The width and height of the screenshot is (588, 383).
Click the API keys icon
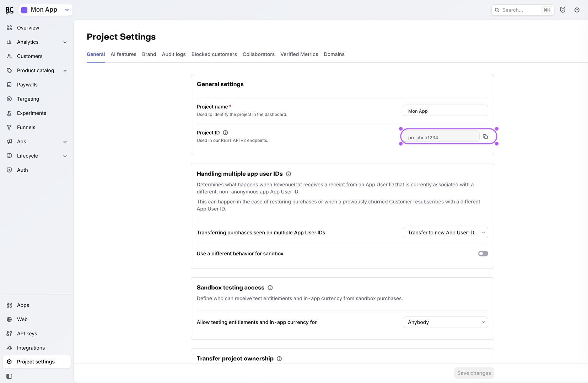(9, 334)
